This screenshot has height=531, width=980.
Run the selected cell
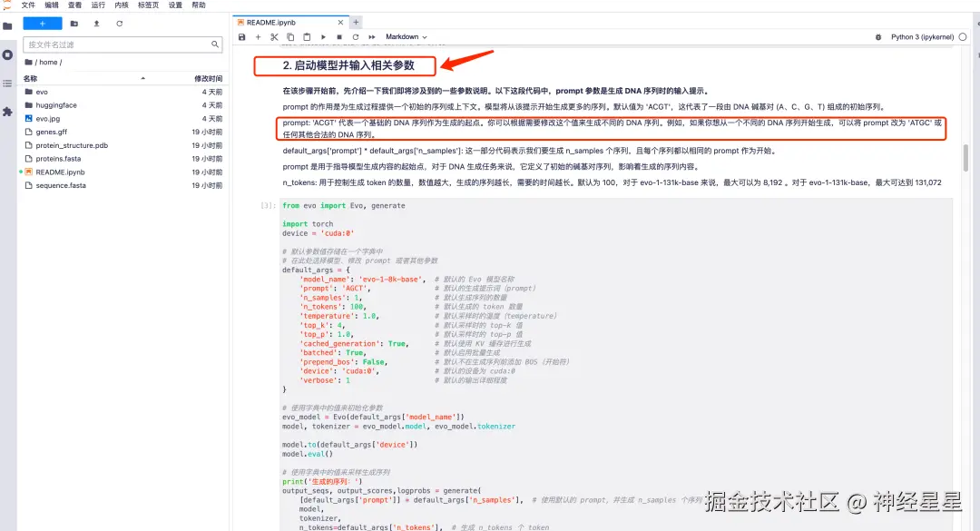(323, 37)
